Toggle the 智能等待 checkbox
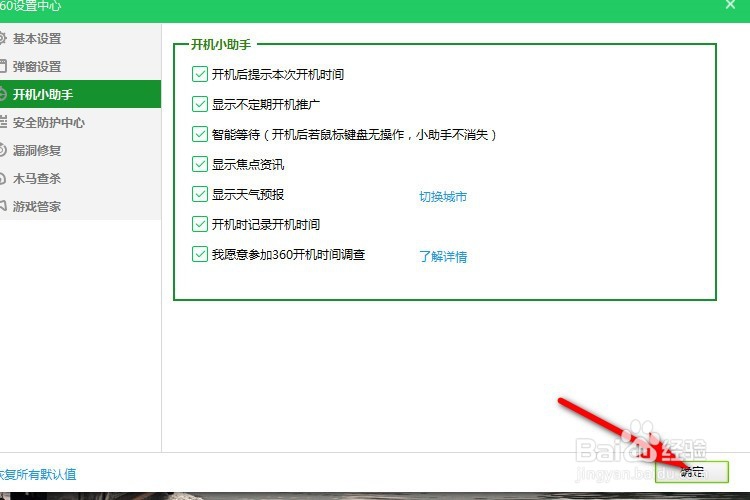The image size is (750, 500). (x=199, y=134)
